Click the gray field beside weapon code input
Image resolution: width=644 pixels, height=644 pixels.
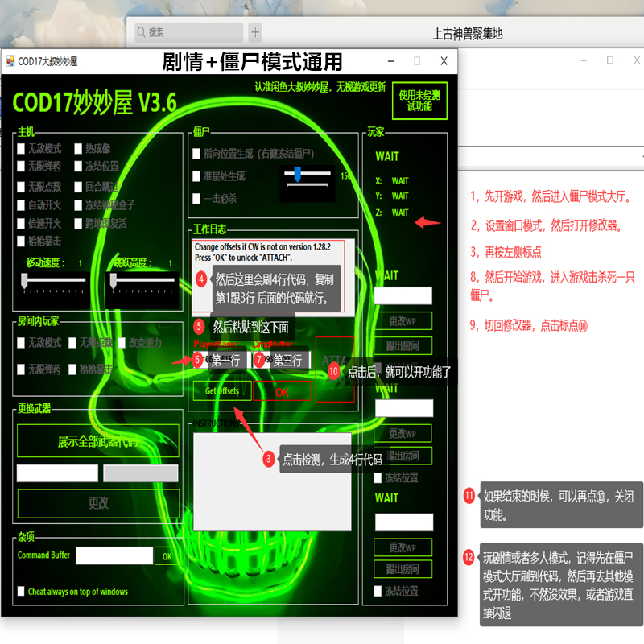(x=140, y=473)
